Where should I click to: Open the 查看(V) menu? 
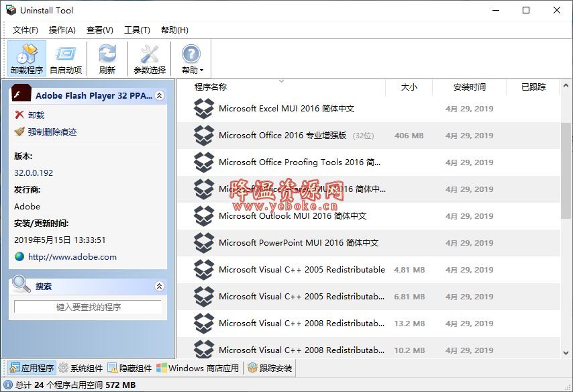point(100,30)
